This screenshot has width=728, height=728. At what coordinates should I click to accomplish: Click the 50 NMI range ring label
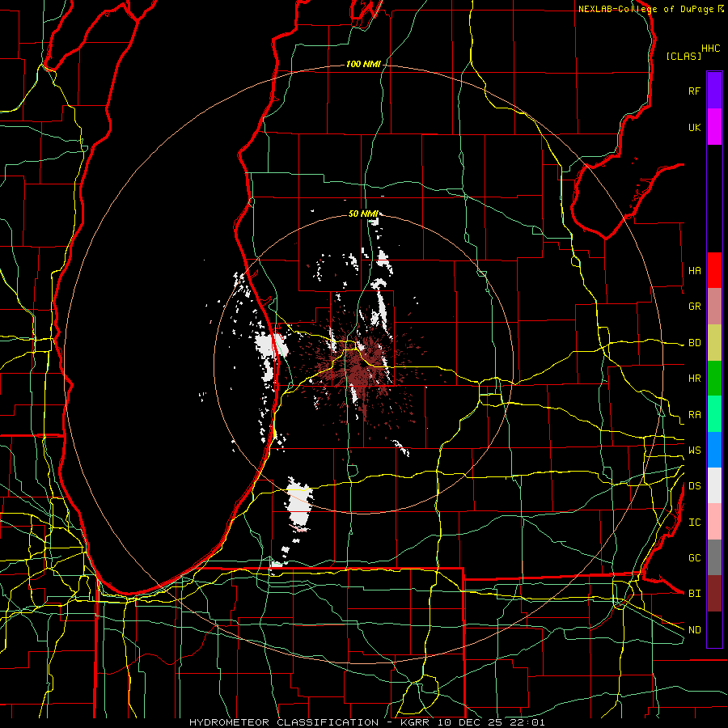tap(363, 214)
